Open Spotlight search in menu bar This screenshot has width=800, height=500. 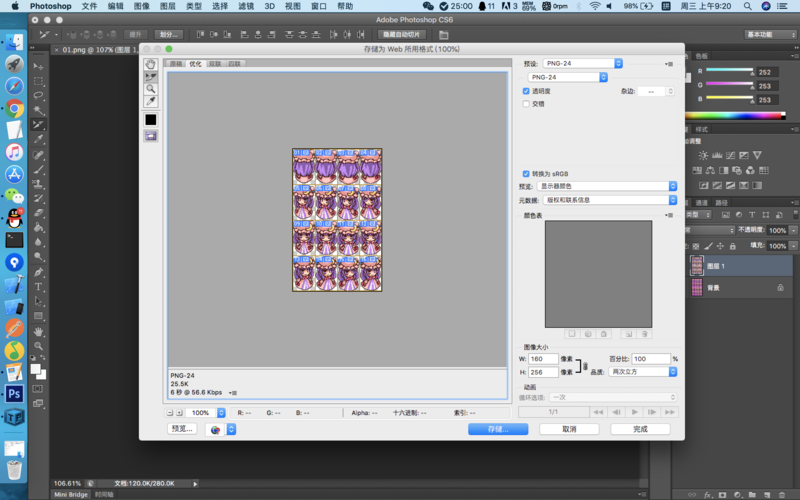click(x=747, y=6)
